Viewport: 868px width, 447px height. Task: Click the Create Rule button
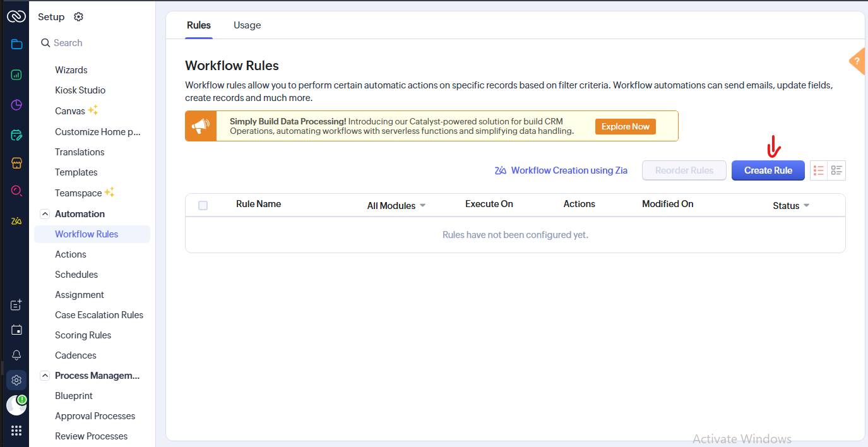coord(768,170)
